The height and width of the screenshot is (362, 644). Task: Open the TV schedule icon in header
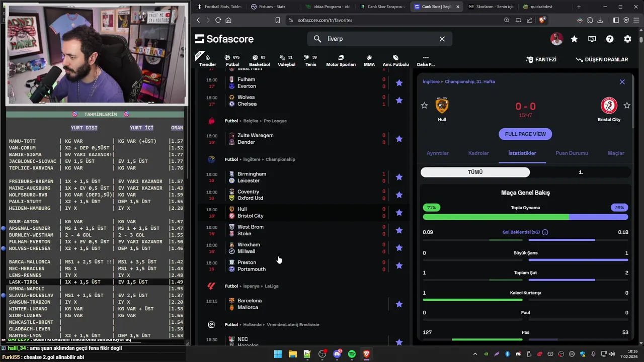pyautogui.click(x=592, y=39)
